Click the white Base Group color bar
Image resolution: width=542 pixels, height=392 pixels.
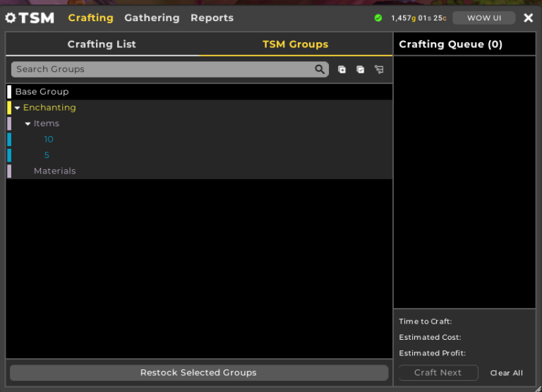9,92
